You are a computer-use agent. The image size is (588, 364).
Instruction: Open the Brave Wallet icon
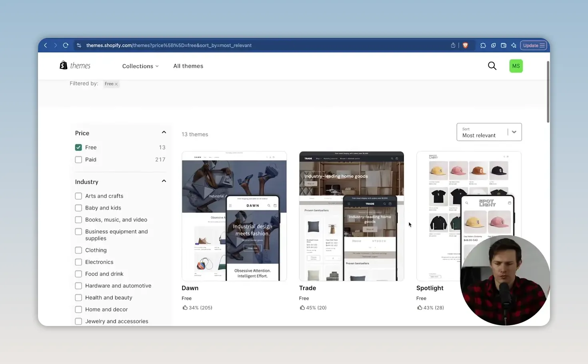click(x=504, y=45)
